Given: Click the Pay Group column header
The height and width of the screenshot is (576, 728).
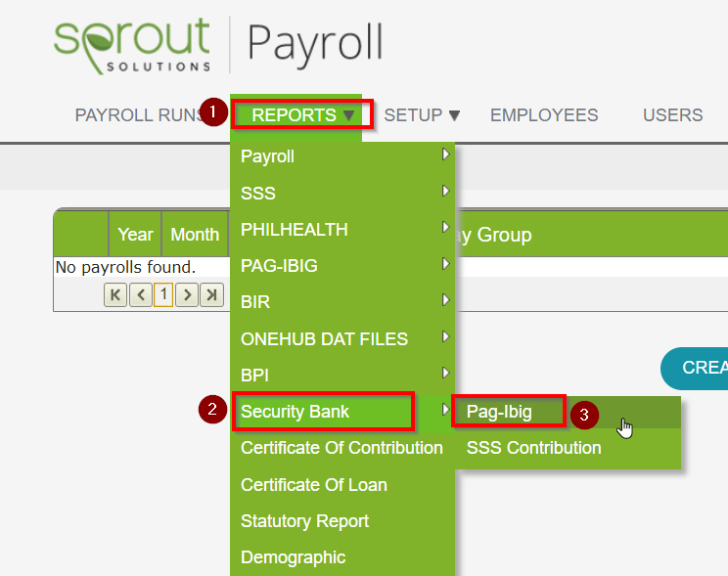Looking at the screenshot, I should click(494, 235).
